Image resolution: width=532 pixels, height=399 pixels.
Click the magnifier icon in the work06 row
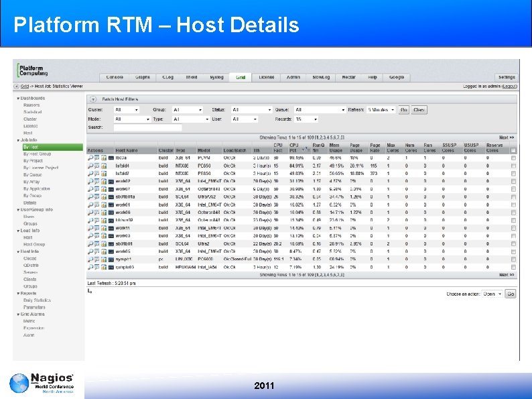tap(90, 213)
